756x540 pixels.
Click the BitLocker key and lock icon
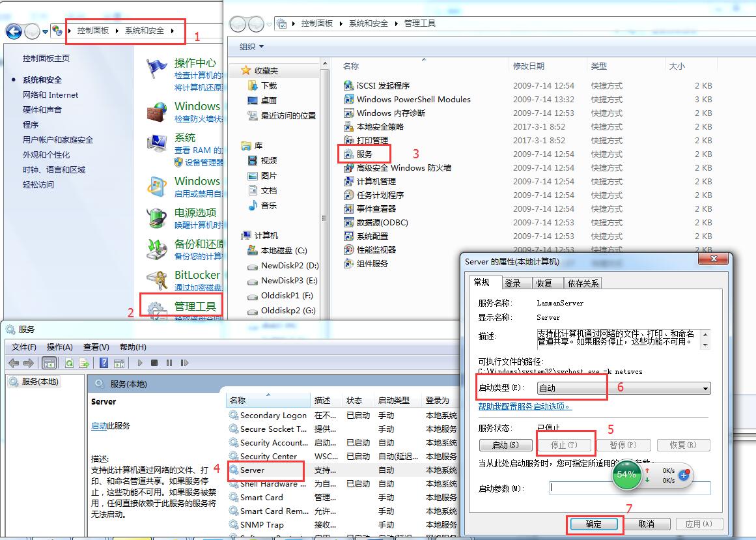tap(157, 280)
